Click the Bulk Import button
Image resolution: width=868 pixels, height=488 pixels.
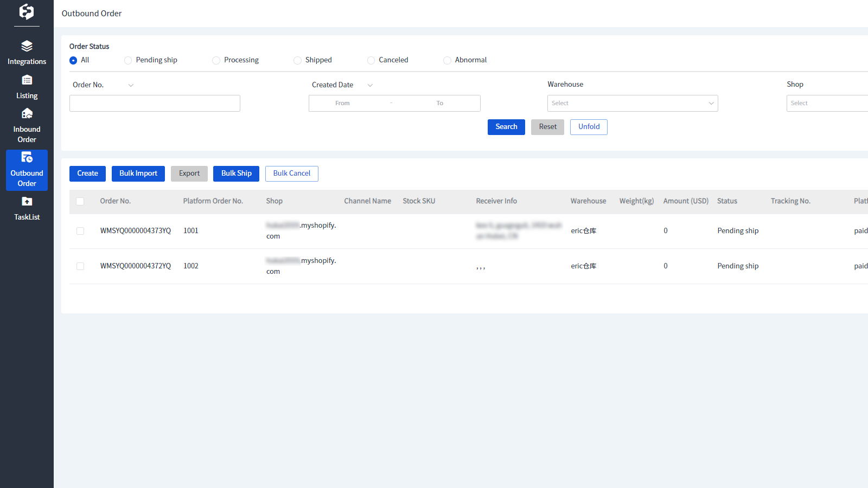tap(138, 174)
